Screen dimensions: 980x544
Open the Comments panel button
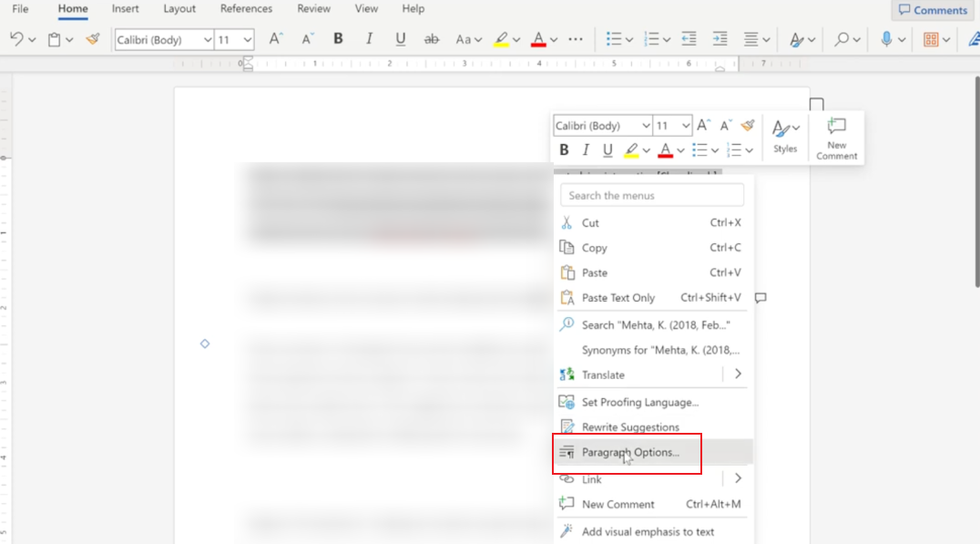932,9
